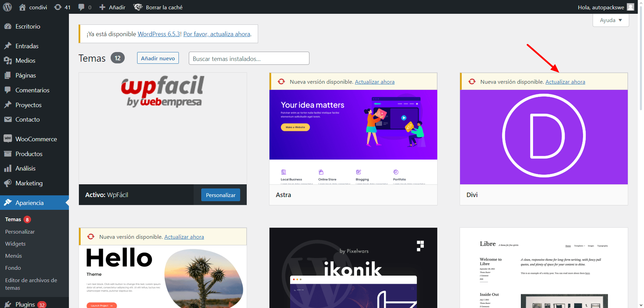
Task: Click the WordPress 6.5.3 link
Action: [x=159, y=34]
